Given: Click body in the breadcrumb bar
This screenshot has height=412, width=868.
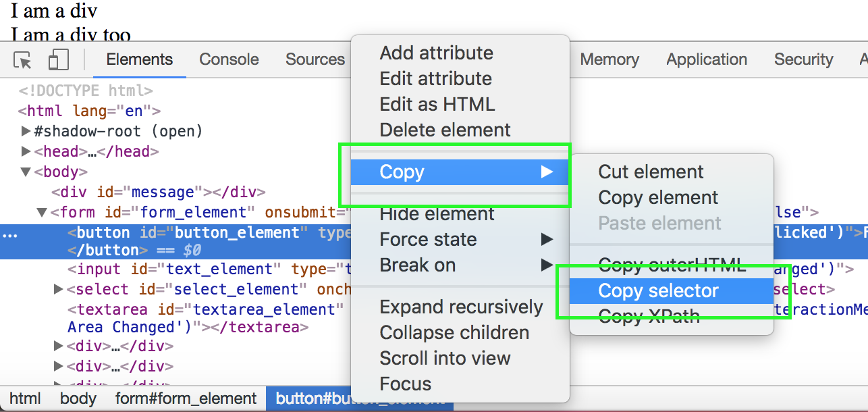Looking at the screenshot, I should click(78, 398).
